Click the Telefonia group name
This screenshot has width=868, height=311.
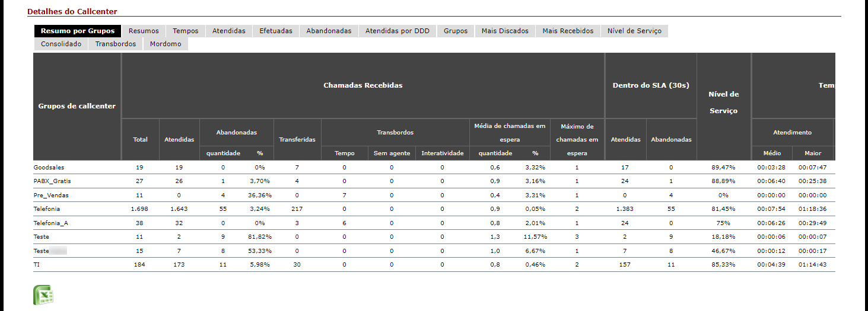pos(47,209)
